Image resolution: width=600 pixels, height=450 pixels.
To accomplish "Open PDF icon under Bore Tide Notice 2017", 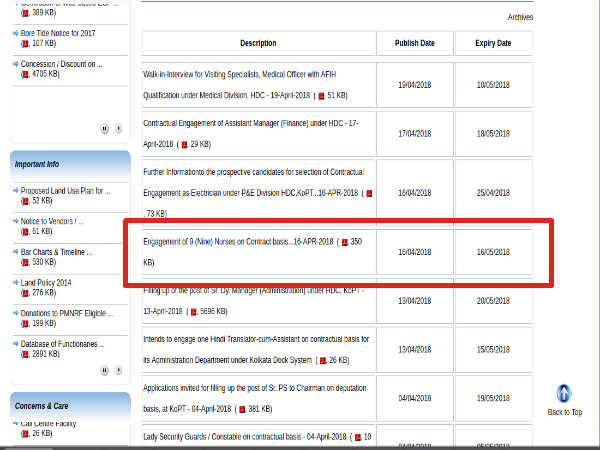I will pos(25,44).
